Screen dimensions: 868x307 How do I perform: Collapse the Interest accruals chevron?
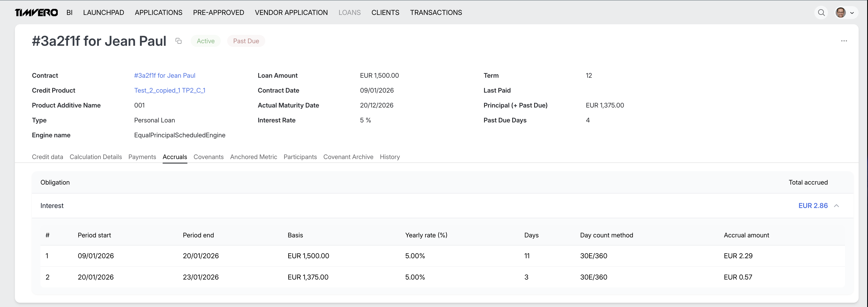click(836, 206)
